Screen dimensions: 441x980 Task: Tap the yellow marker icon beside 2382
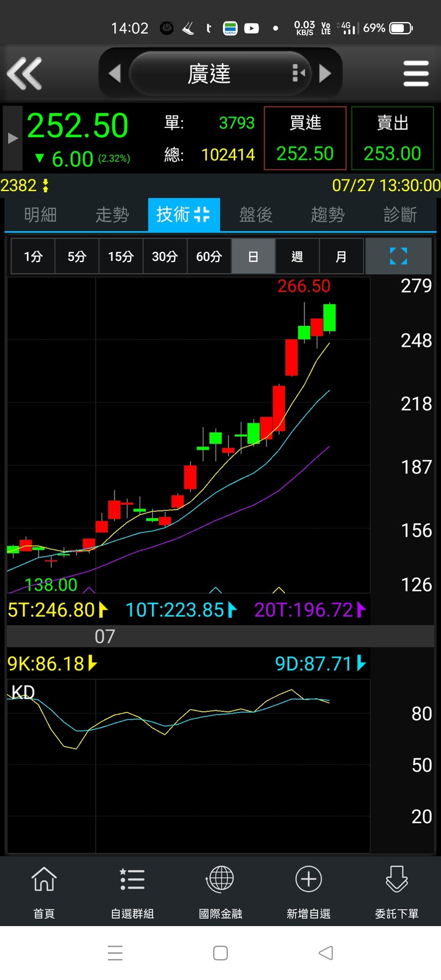click(x=45, y=186)
